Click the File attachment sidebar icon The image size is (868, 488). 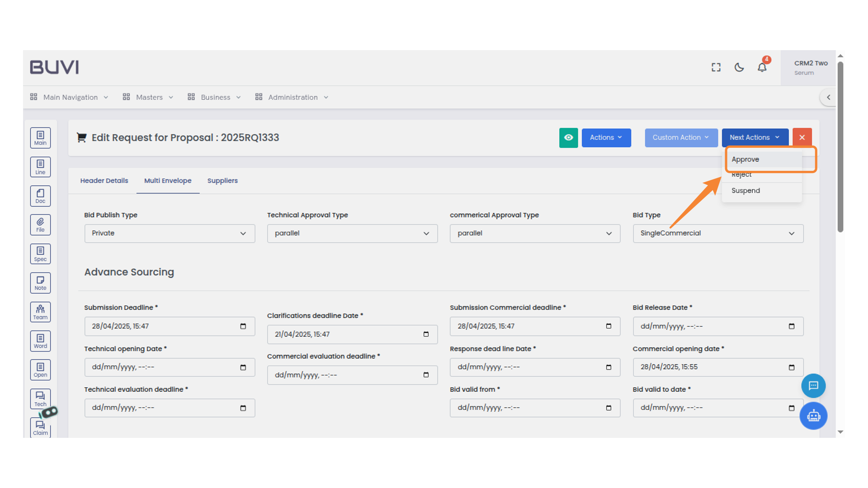(40, 225)
